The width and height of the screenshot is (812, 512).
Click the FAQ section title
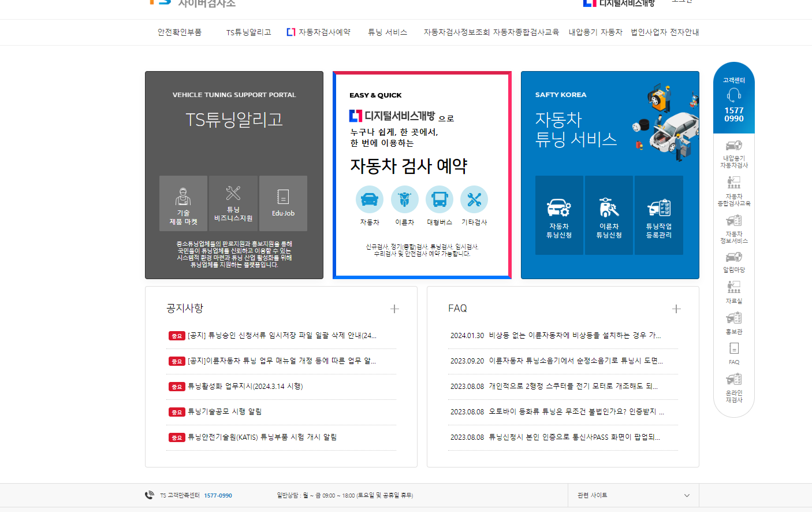457,309
